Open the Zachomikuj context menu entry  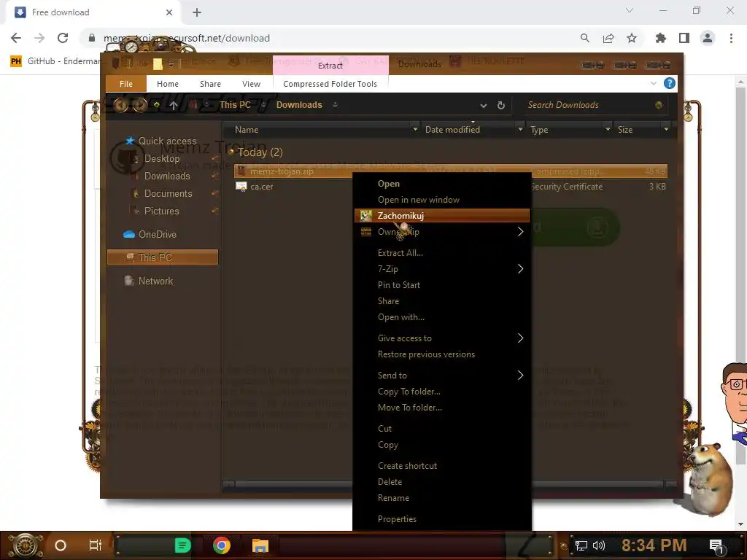point(441,216)
